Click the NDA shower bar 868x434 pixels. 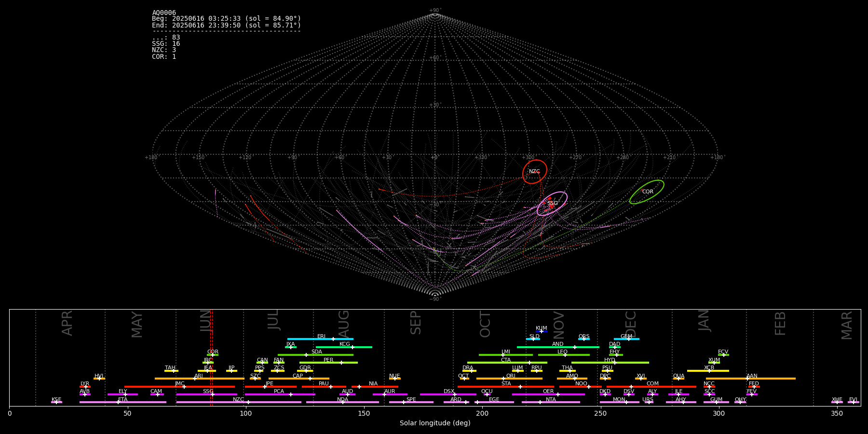(342, 402)
